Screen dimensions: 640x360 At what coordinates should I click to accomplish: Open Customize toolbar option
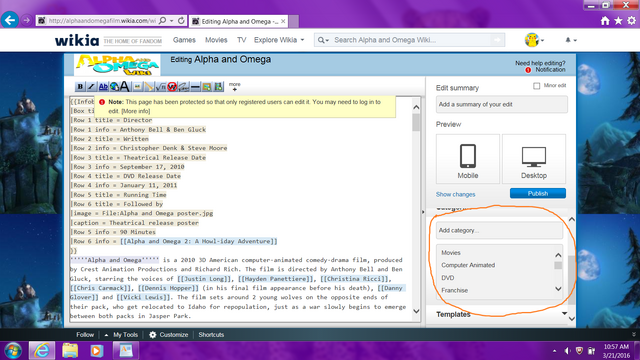tap(169, 335)
